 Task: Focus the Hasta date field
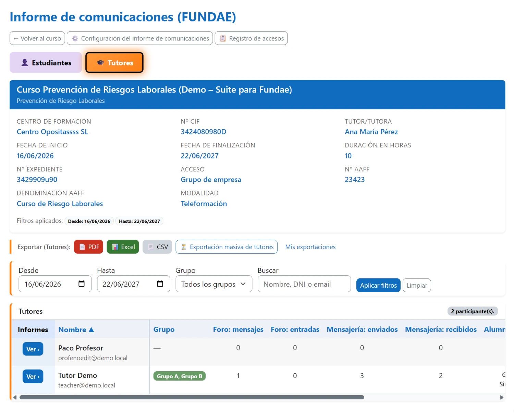(134, 284)
